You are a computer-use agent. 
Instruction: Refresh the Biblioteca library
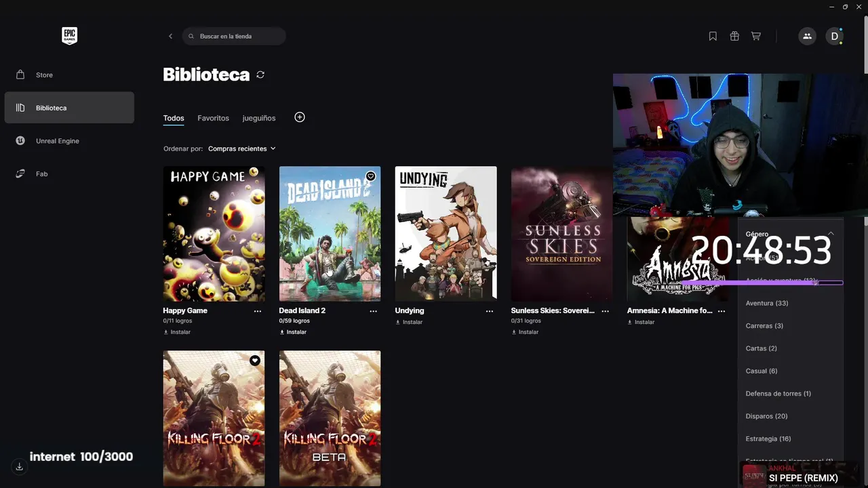pos(260,75)
